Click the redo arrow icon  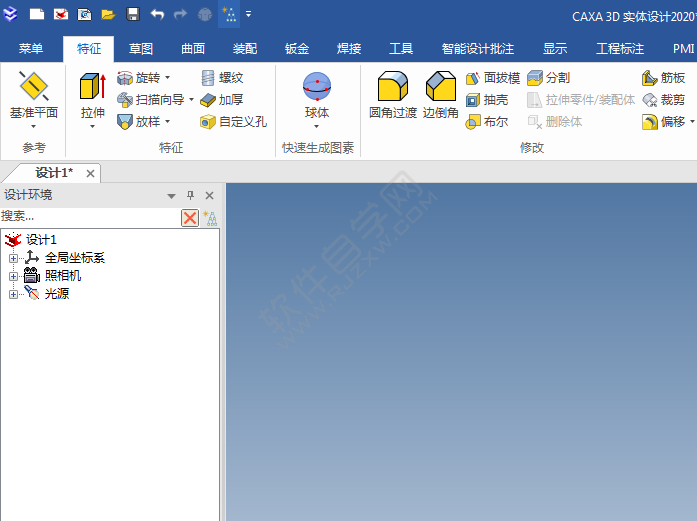pos(180,14)
